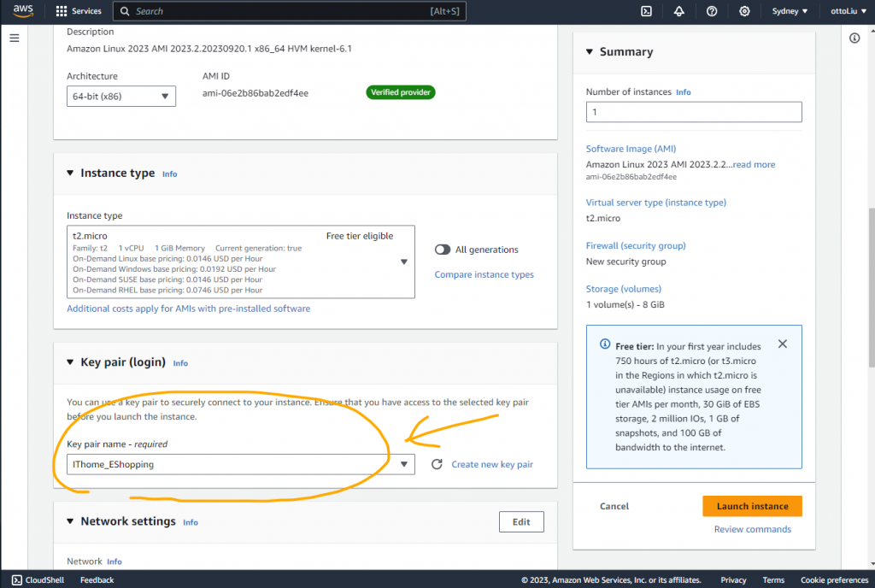
Task: Open the Services grid menu
Action: point(79,11)
